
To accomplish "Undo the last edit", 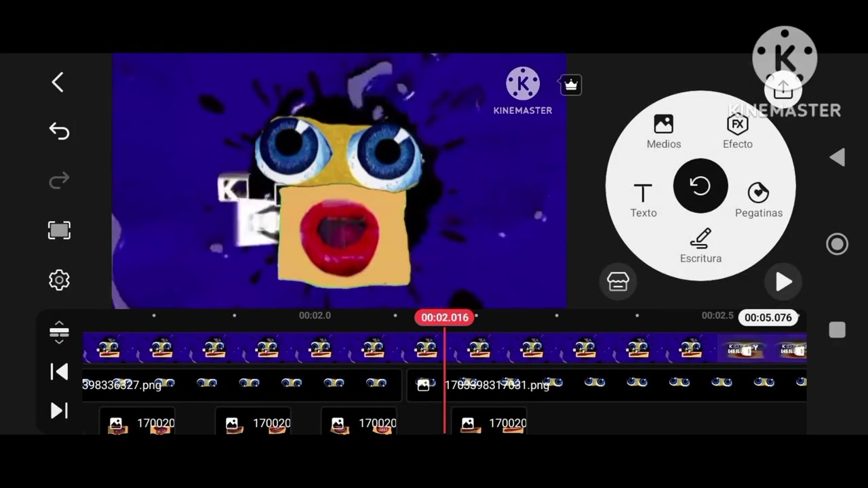I will pos(59,131).
